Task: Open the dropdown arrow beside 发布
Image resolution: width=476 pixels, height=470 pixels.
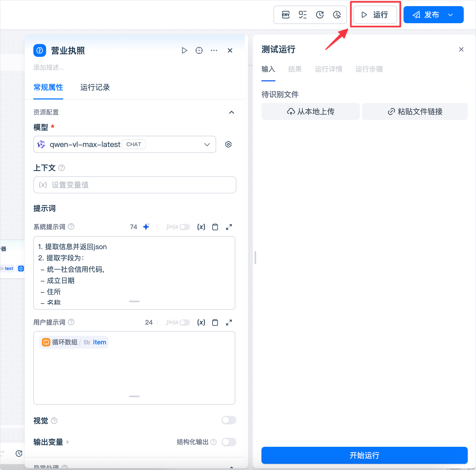Action: [451, 15]
